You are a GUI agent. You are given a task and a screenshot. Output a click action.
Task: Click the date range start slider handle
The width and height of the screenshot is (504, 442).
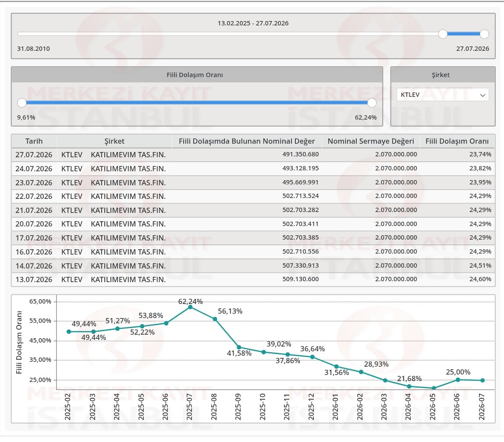click(443, 34)
